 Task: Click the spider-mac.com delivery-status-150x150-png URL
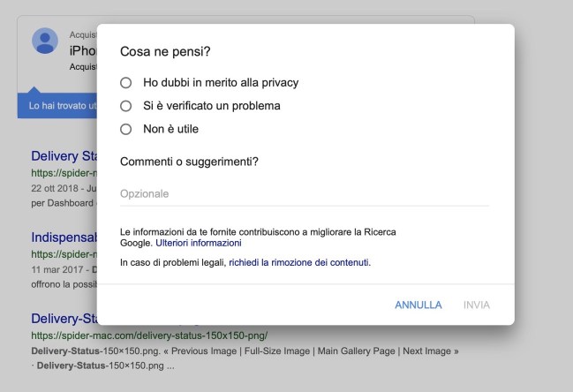[149, 335]
